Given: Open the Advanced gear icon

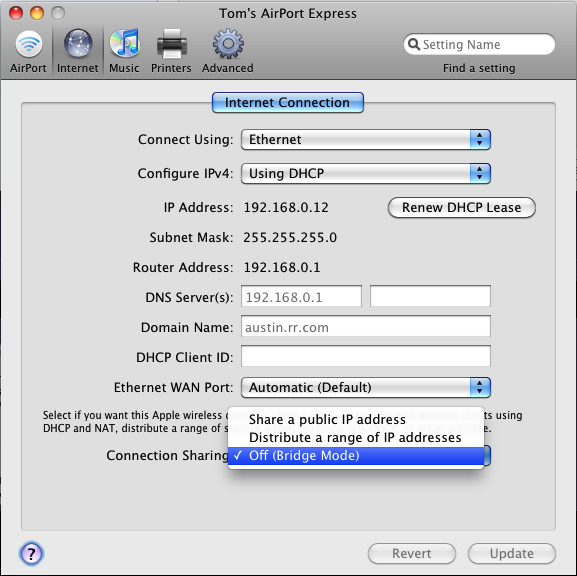Looking at the screenshot, I should [x=228, y=43].
